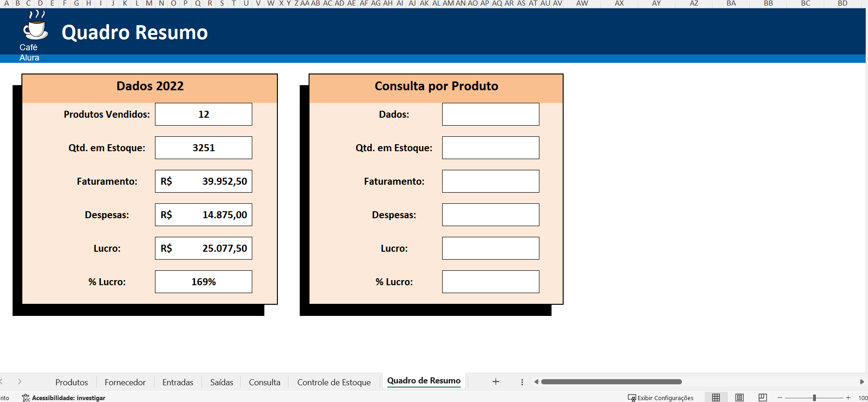
Task: Click the Quadro Resumo title
Action: [135, 33]
